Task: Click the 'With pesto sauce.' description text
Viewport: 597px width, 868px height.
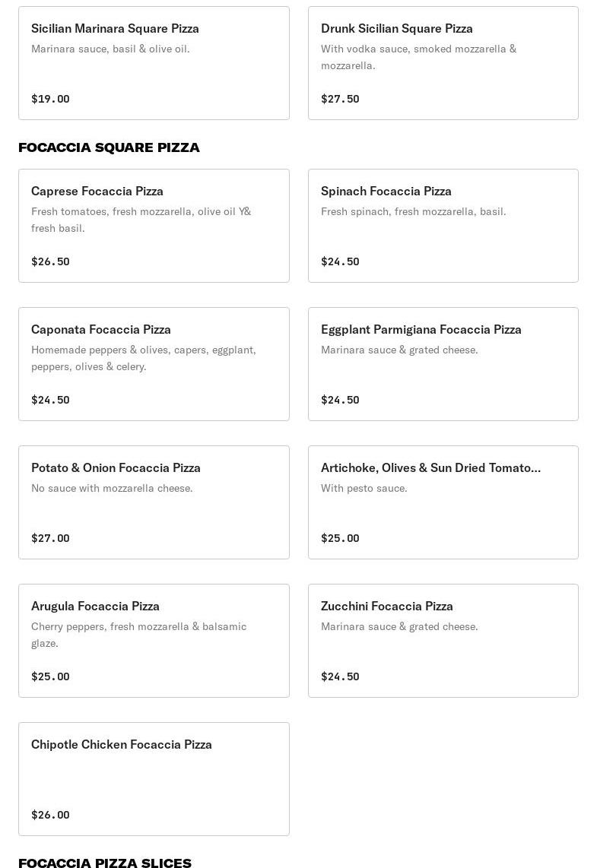Action: (364, 488)
